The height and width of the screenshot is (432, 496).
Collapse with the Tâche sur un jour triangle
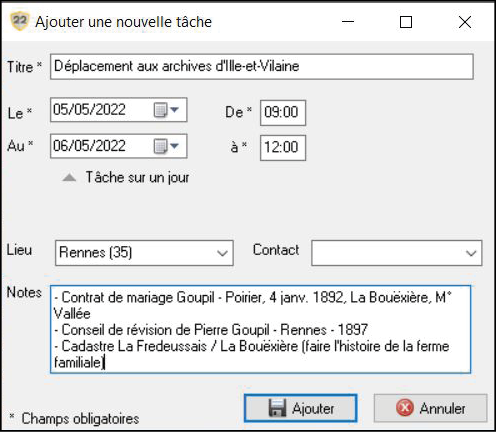[x=69, y=177]
